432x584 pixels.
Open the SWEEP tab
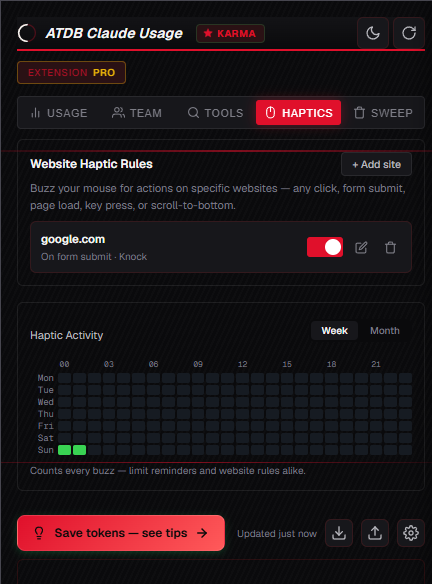(x=383, y=113)
